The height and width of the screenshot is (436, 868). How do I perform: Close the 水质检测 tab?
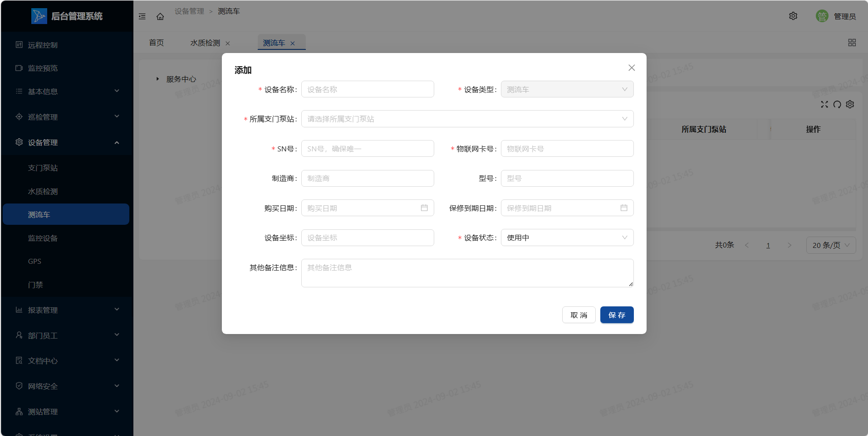[x=228, y=44]
